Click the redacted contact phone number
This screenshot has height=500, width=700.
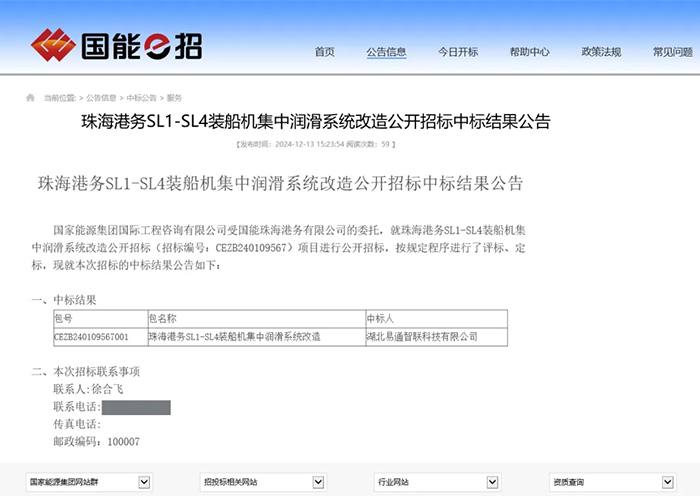[x=136, y=407]
